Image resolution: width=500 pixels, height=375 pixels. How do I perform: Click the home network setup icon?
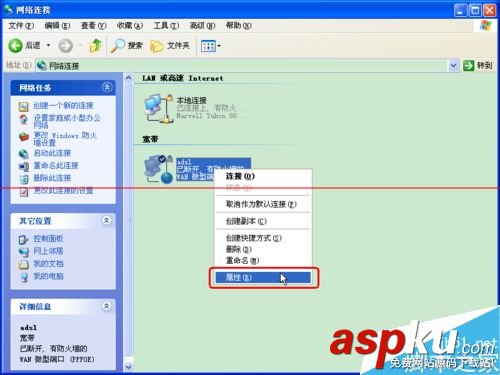pos(24,119)
